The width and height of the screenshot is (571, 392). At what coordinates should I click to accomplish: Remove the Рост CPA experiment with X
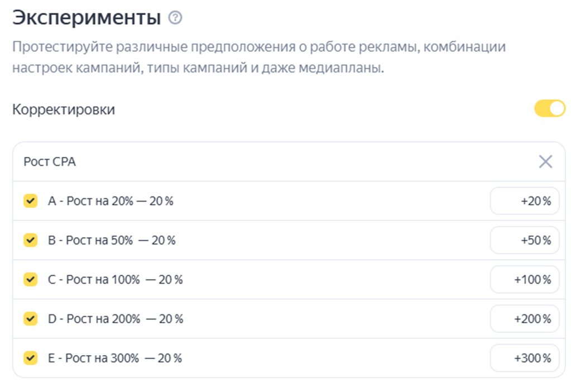545,162
